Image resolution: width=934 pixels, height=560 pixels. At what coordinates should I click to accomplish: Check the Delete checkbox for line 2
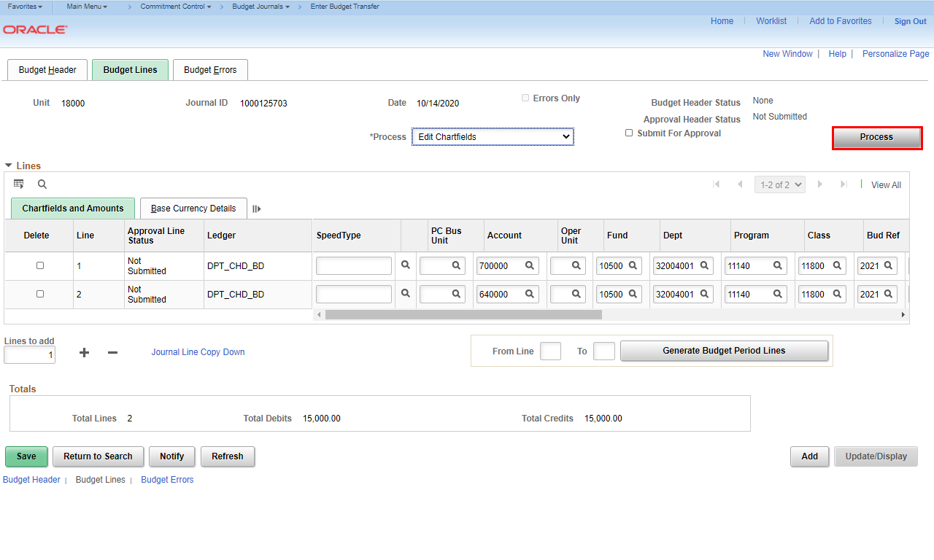tap(40, 294)
